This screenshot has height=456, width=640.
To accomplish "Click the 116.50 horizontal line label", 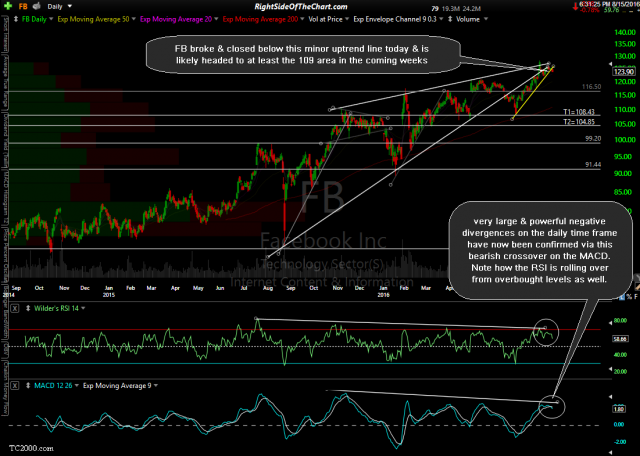I will (591, 87).
